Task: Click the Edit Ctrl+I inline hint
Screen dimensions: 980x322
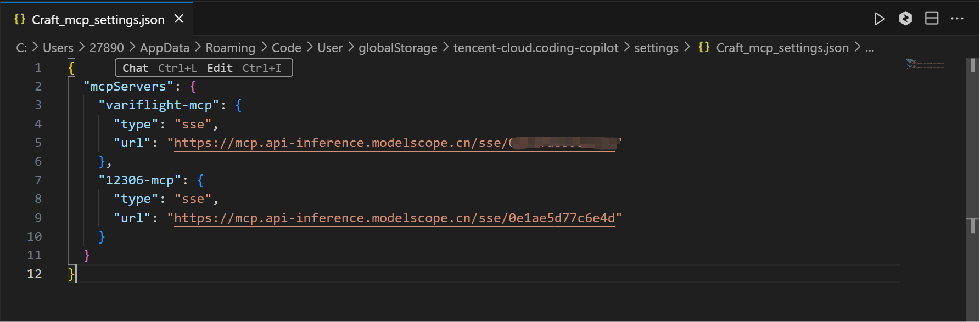Action: coord(244,68)
